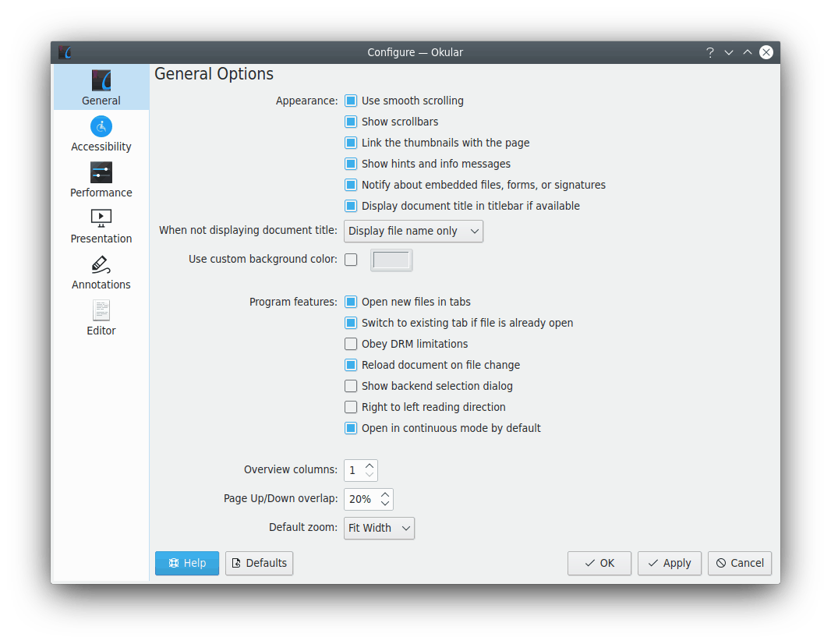Click the question mark help icon in titlebar
Image resolution: width=831 pixels, height=644 pixels.
pyautogui.click(x=709, y=52)
